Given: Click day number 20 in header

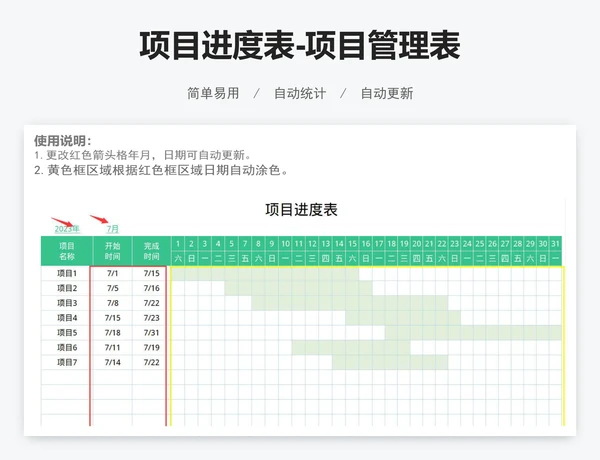Looking at the screenshot, I should point(417,244).
